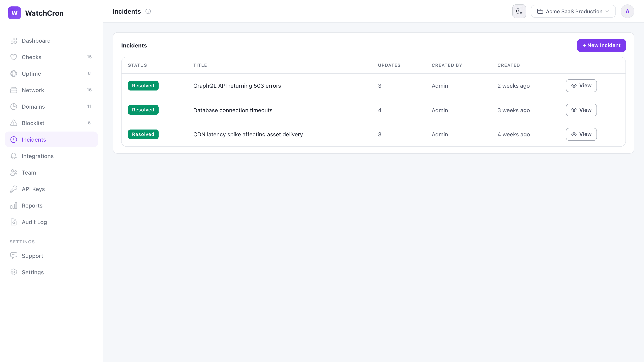The height and width of the screenshot is (362, 644).
Task: Open the Uptime sidebar item
Action: (51, 74)
